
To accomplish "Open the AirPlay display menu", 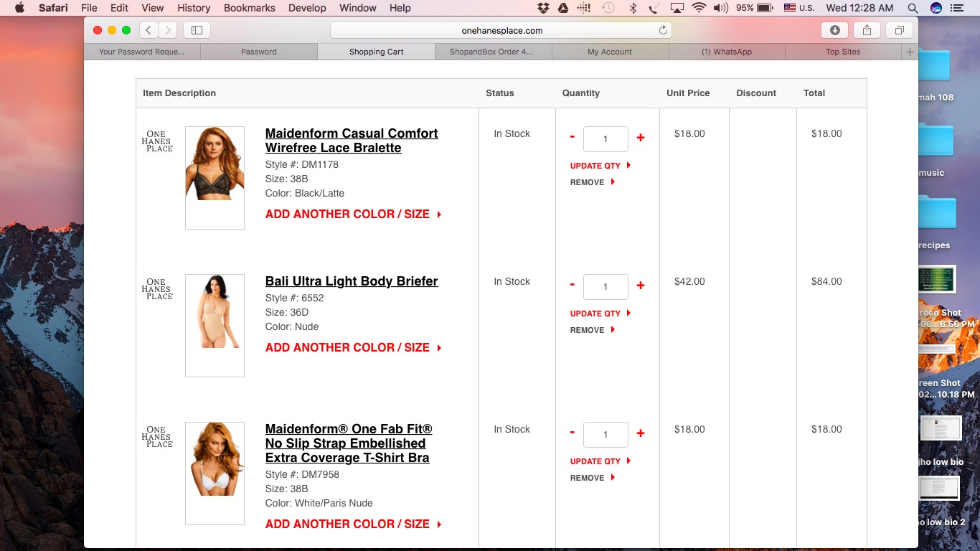I will (x=677, y=8).
